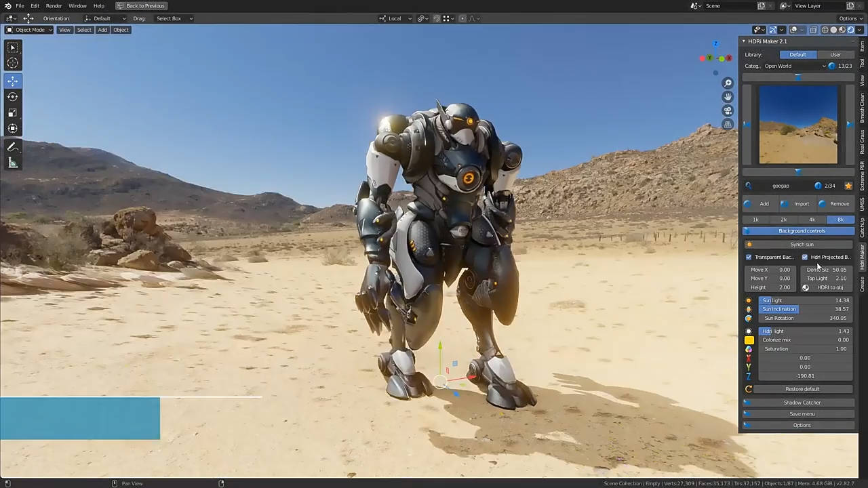The width and height of the screenshot is (868, 488).
Task: Click the pan view hand icon
Action: coord(728,96)
